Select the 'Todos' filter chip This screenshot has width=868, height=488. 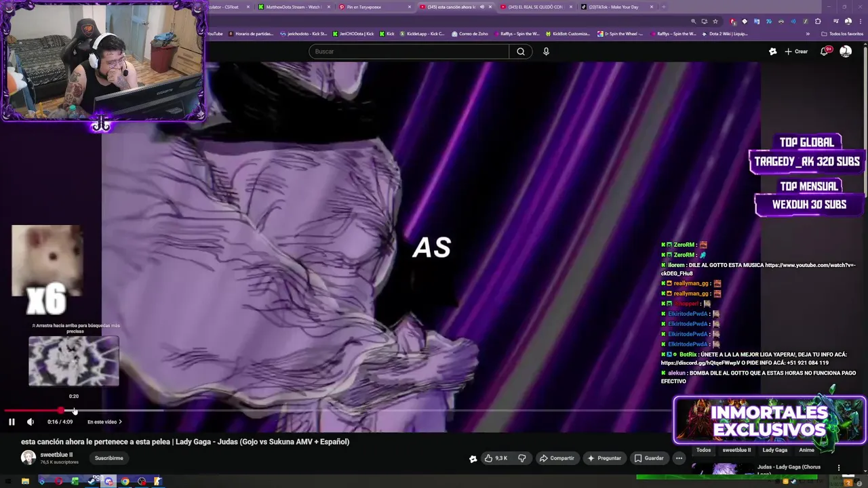coord(704,450)
